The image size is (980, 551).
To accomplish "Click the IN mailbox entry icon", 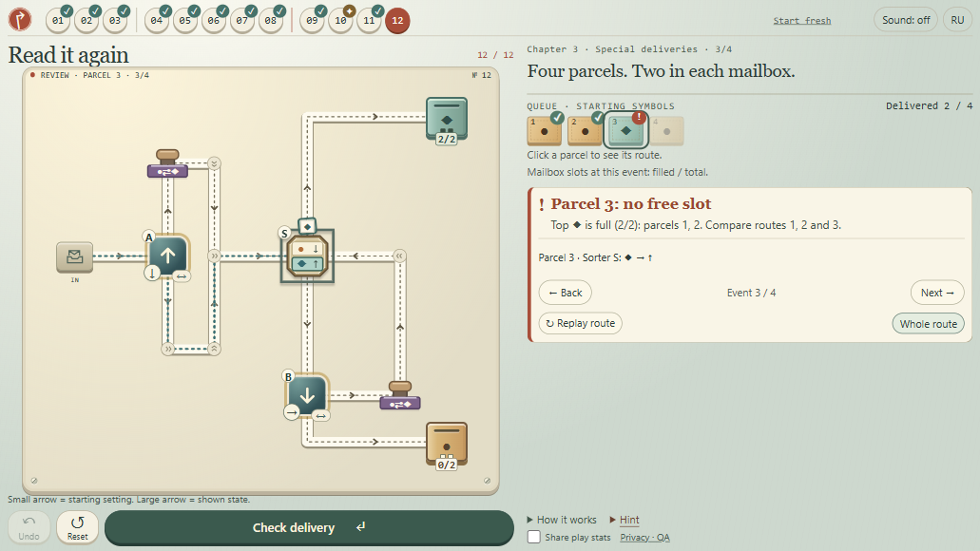I will pyautogui.click(x=75, y=256).
